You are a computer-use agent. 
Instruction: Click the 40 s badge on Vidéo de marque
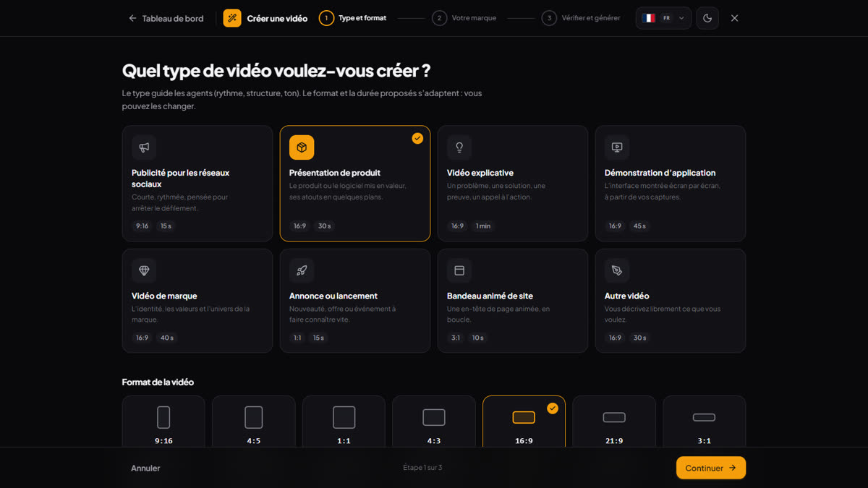pyautogui.click(x=167, y=338)
